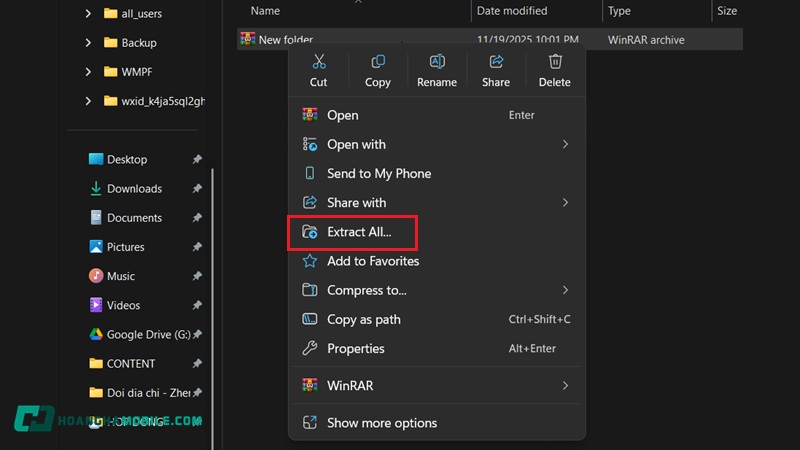Click the Share icon in top row

coord(495,63)
